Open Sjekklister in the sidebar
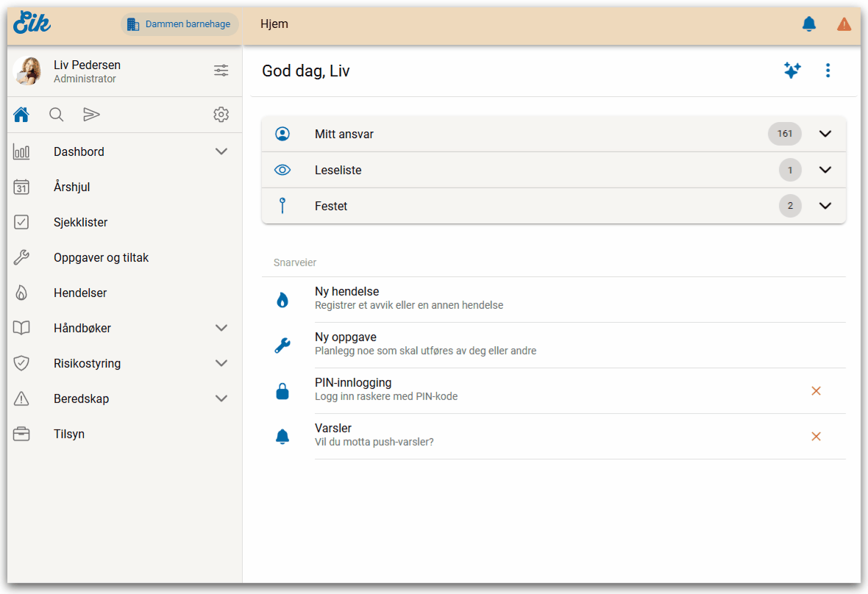Screen dimensions: 868x594 click(81, 222)
